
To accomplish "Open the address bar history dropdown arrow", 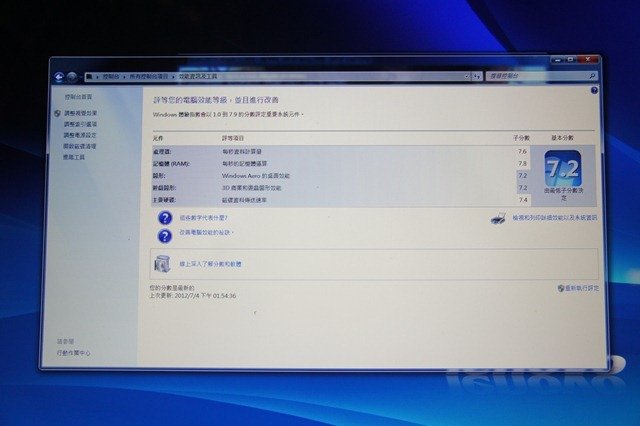I will [467, 76].
